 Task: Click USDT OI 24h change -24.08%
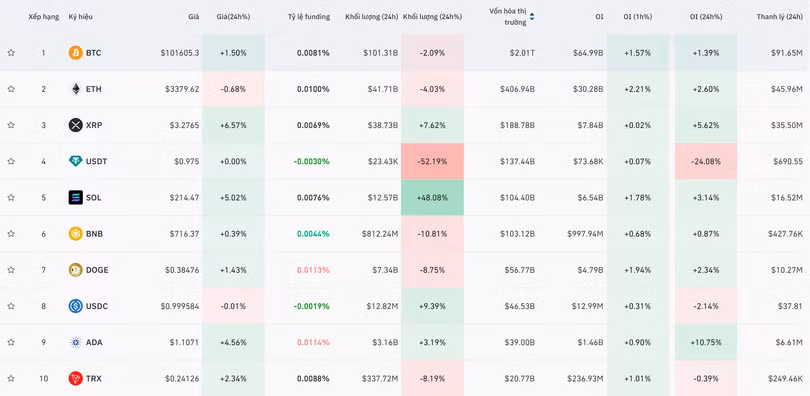pyautogui.click(x=706, y=161)
